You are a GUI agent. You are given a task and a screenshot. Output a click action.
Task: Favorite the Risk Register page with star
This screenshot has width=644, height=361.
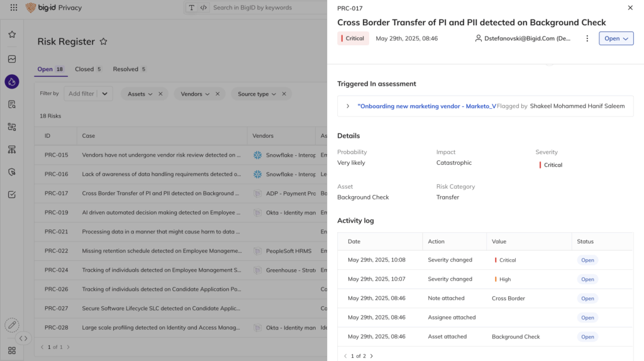pos(104,42)
